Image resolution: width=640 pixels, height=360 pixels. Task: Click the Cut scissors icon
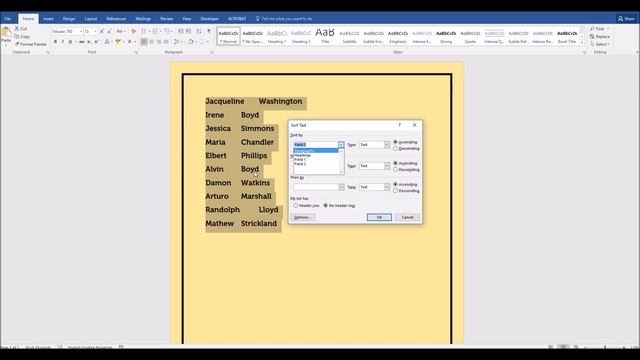pyautogui.click(x=17, y=29)
